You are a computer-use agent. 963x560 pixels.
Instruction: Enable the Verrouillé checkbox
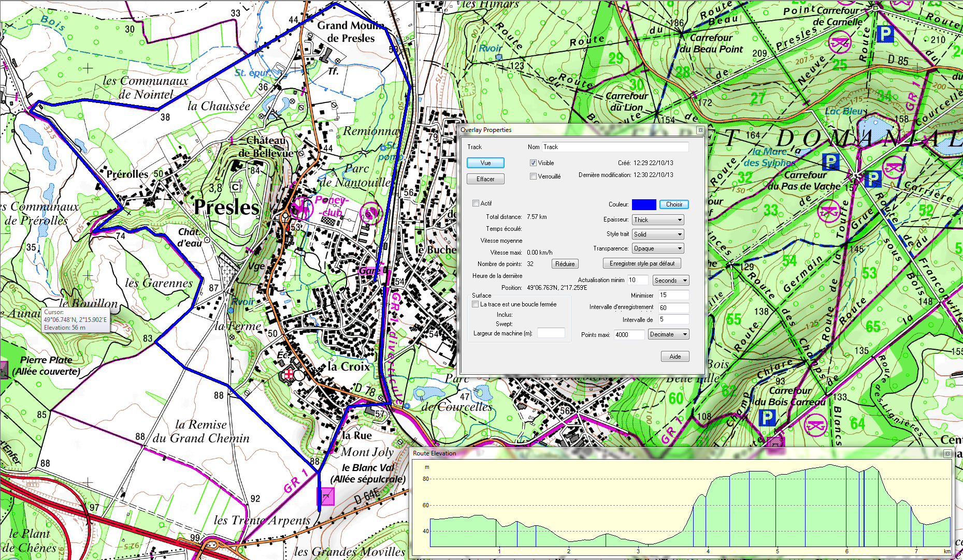tap(533, 176)
